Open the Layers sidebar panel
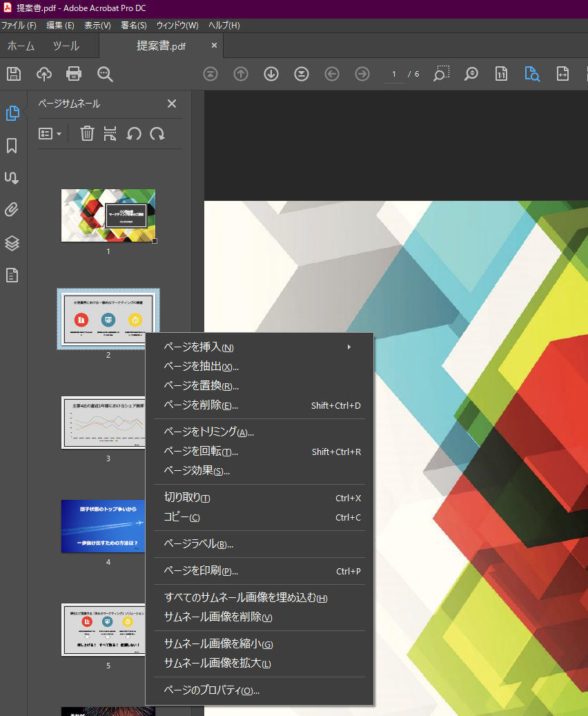 tap(12, 243)
